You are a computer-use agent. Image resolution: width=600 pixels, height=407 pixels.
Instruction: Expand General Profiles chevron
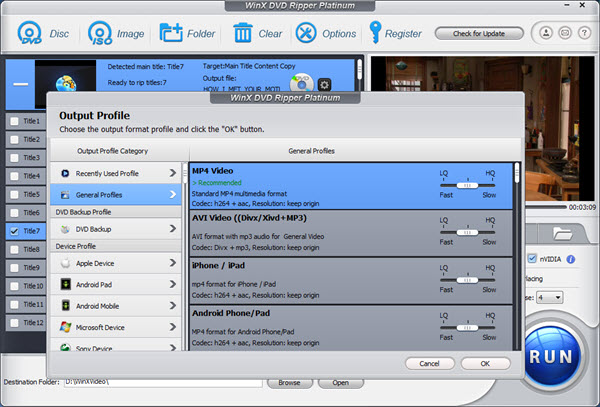(x=173, y=195)
